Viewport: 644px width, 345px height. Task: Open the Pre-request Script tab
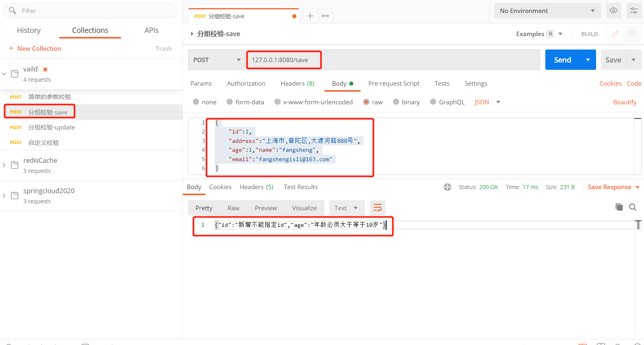394,84
